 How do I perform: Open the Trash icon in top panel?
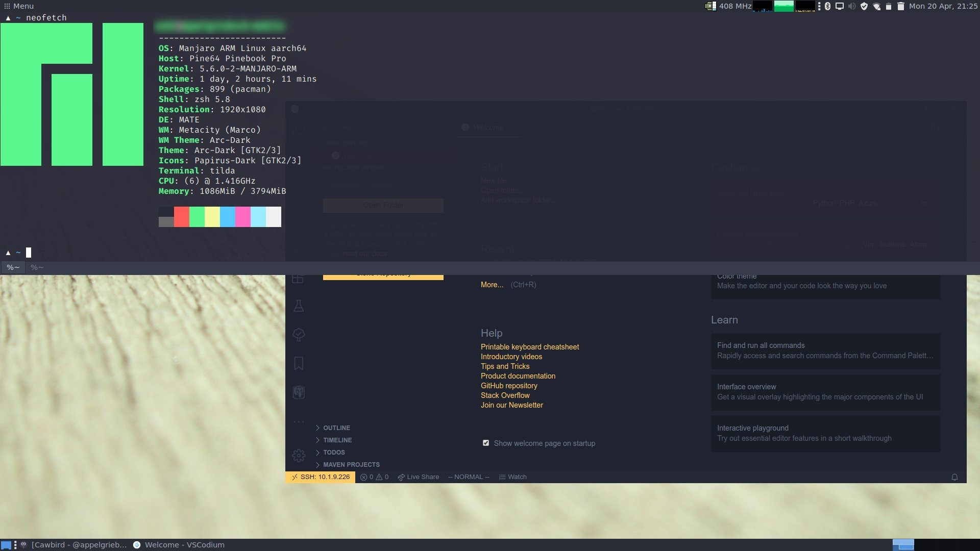click(x=901, y=6)
